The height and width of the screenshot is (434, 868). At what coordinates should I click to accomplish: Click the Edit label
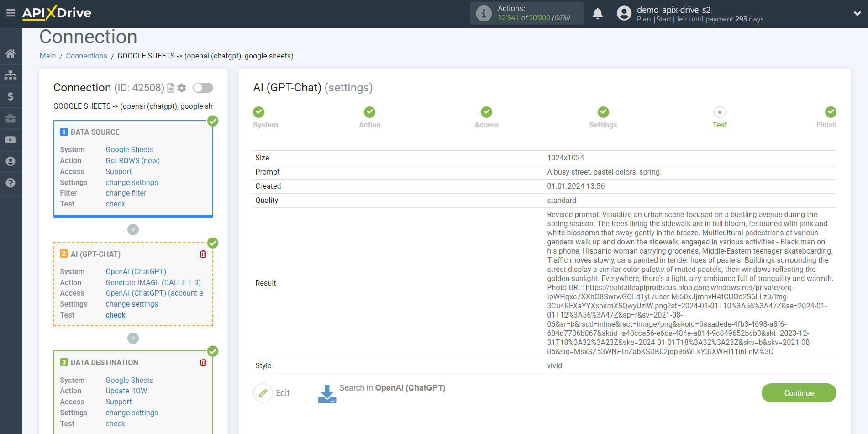tap(283, 393)
